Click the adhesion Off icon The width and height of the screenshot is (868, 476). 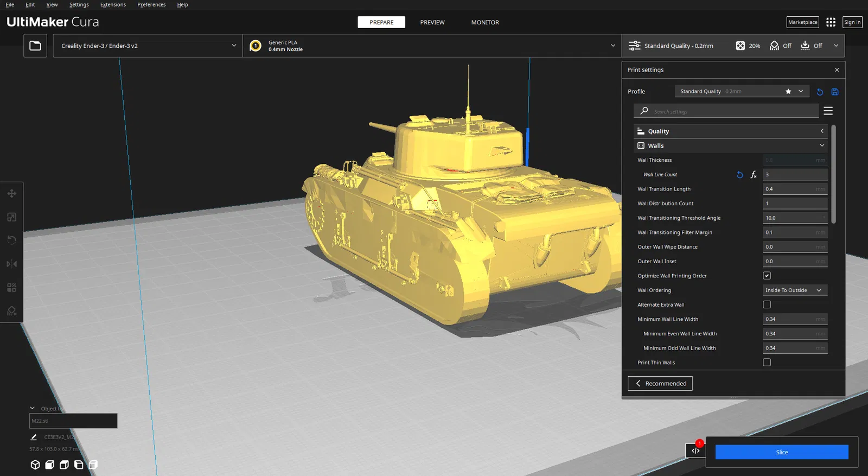pos(805,46)
